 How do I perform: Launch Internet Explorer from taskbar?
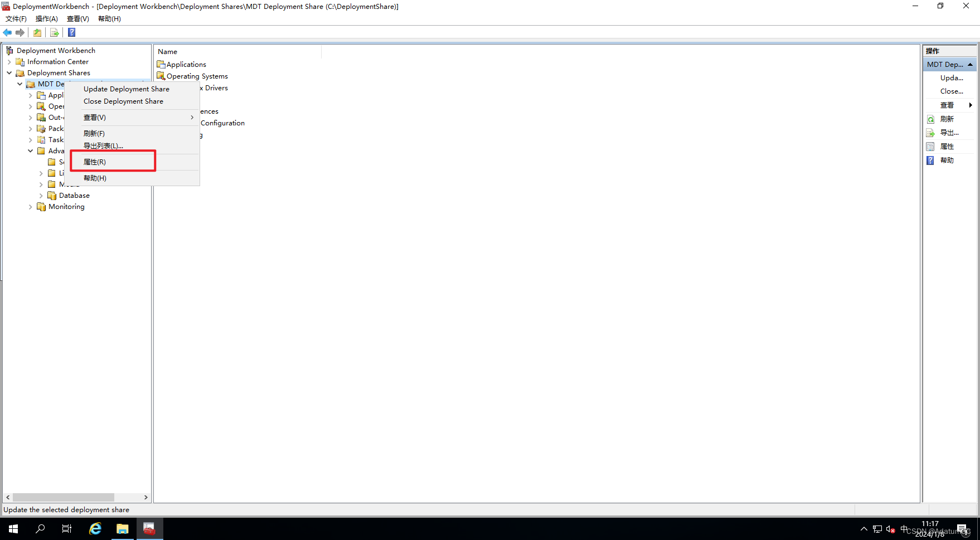(95, 529)
